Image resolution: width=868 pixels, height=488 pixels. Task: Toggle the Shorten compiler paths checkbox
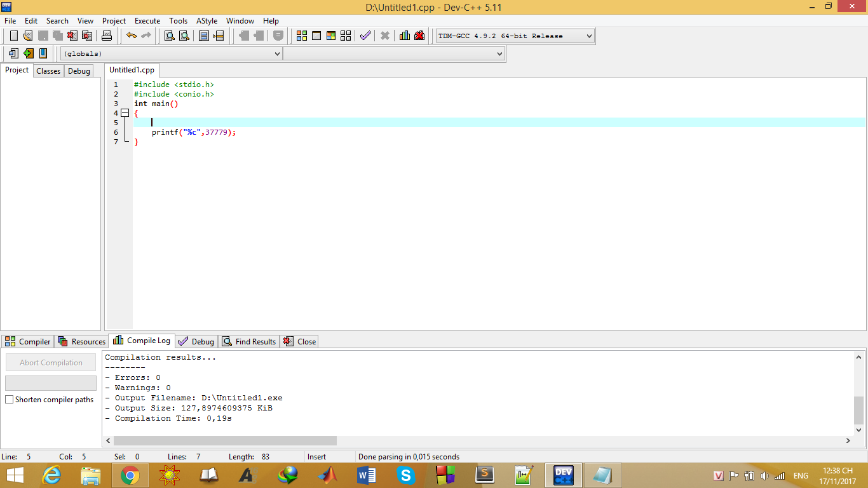(x=10, y=400)
